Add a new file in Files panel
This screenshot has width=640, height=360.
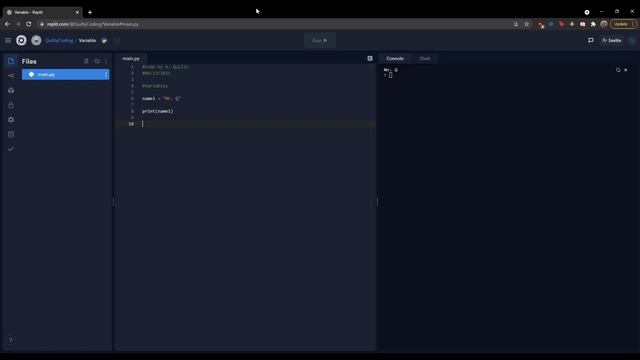(86, 61)
